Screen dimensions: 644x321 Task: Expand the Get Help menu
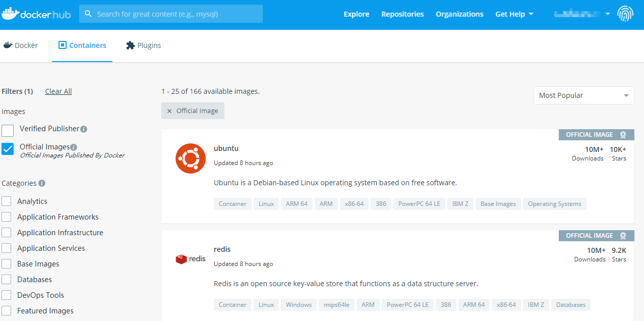pyautogui.click(x=514, y=14)
